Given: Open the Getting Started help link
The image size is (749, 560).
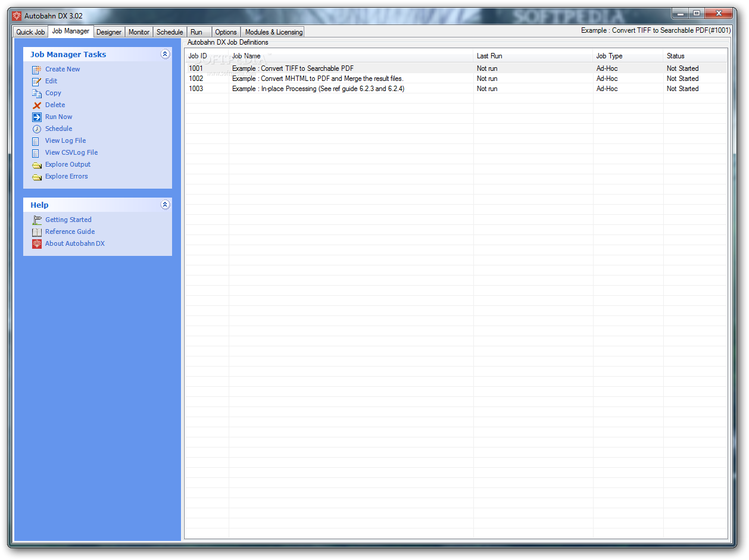Looking at the screenshot, I should 68,220.
